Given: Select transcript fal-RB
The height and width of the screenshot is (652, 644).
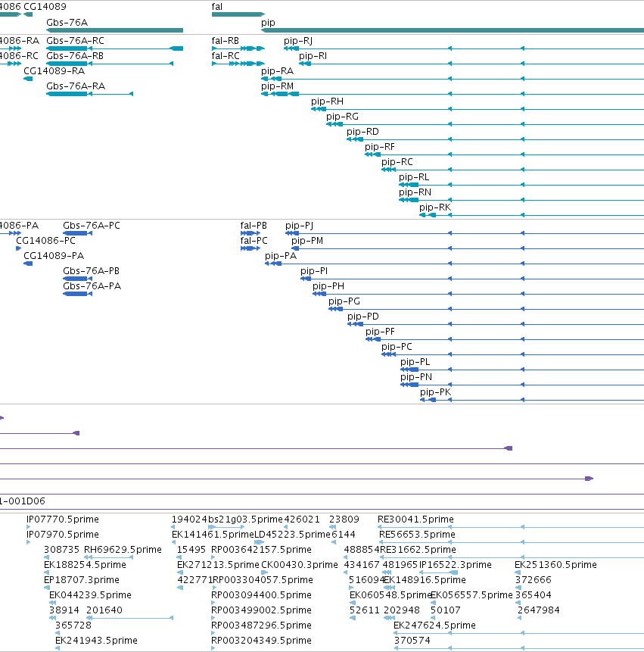Looking at the screenshot, I should [226, 41].
